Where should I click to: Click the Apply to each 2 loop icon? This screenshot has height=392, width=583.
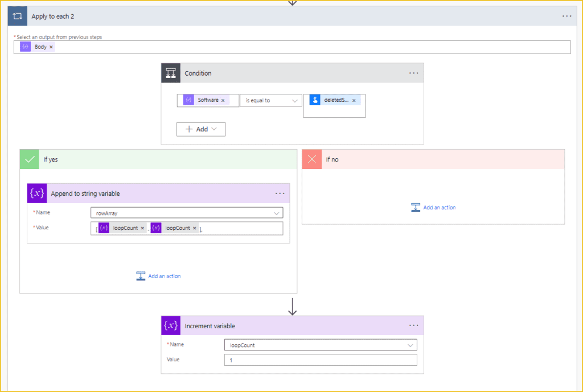pyautogui.click(x=17, y=16)
